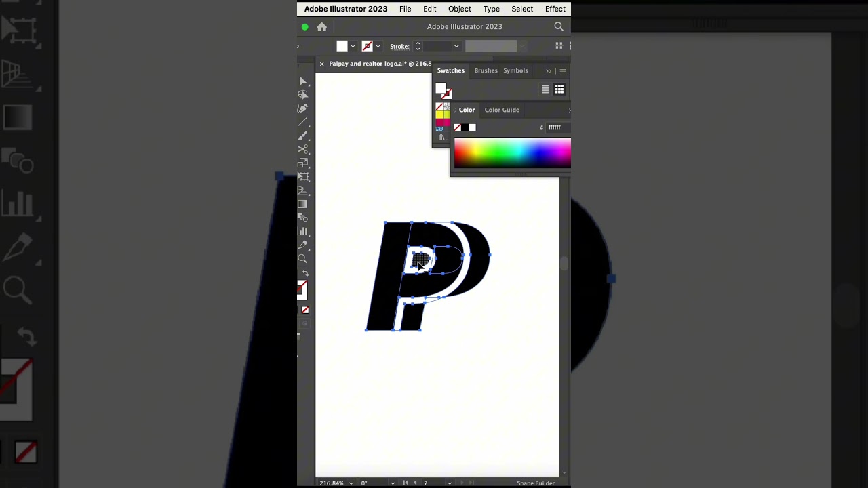Select the Shape Builder tool
The image size is (868, 488).
(303, 218)
